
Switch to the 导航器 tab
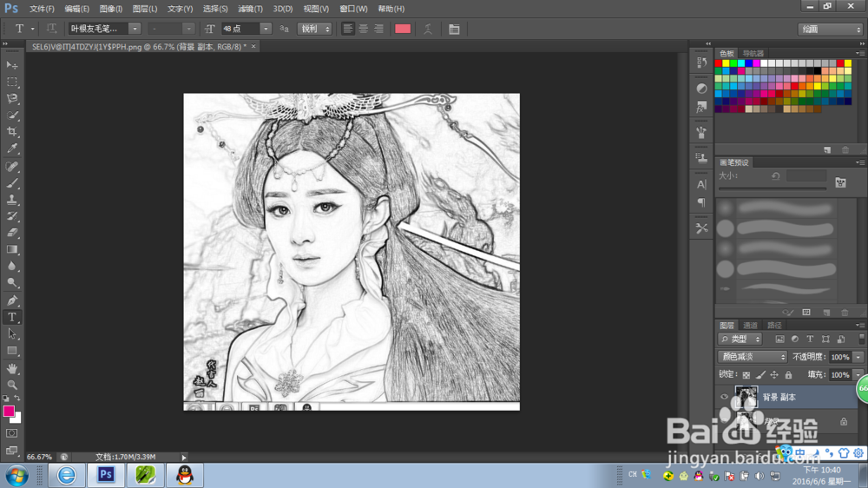[x=753, y=53]
